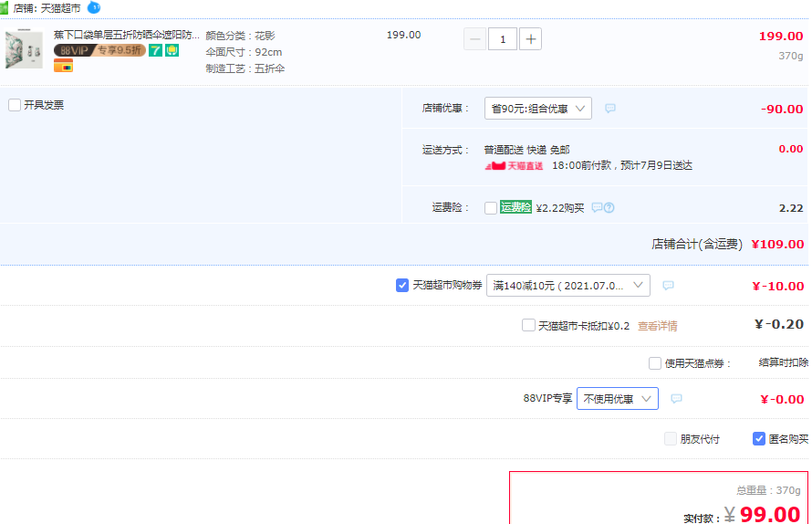Click the 结算时扣除 text
This screenshot has height=524, width=812.
[x=784, y=362]
